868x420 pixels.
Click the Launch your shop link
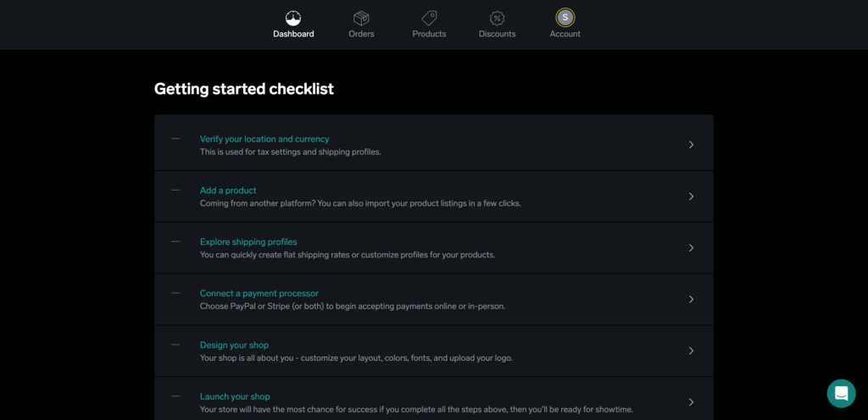[235, 396]
